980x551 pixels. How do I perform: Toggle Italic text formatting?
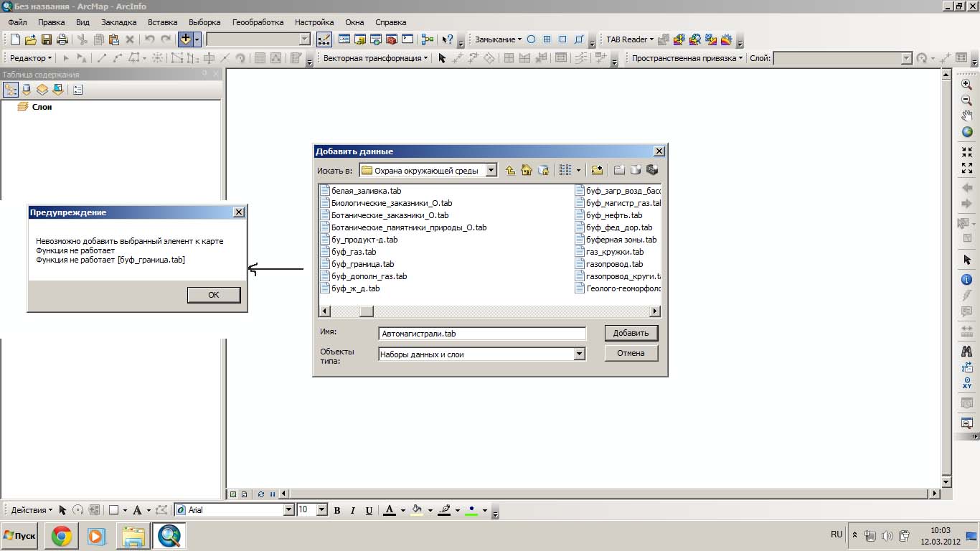click(x=353, y=510)
